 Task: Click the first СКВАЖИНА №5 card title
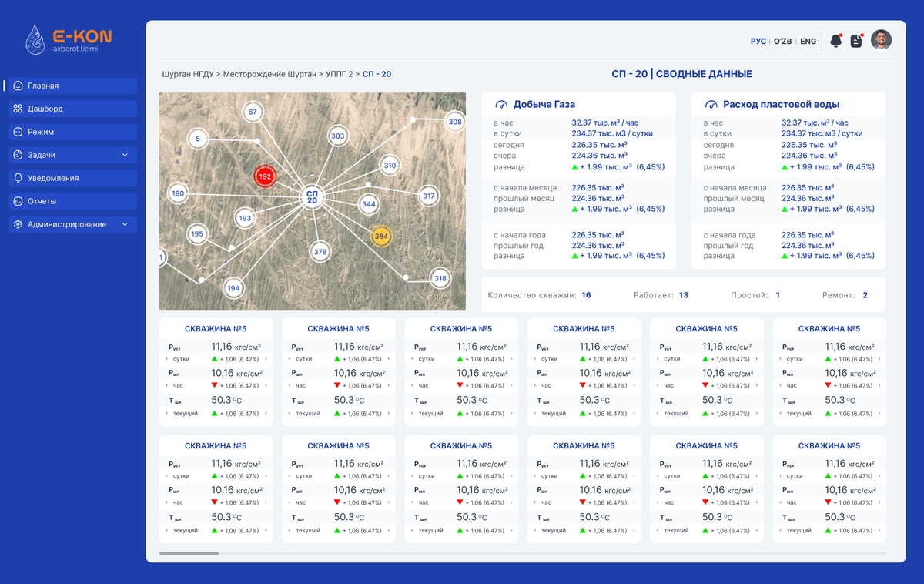pyautogui.click(x=216, y=329)
